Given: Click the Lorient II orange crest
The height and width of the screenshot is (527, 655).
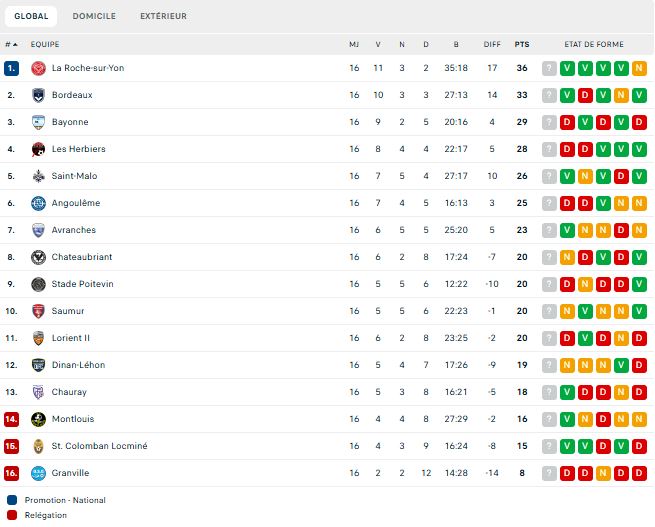Looking at the screenshot, I should click(x=38, y=338).
